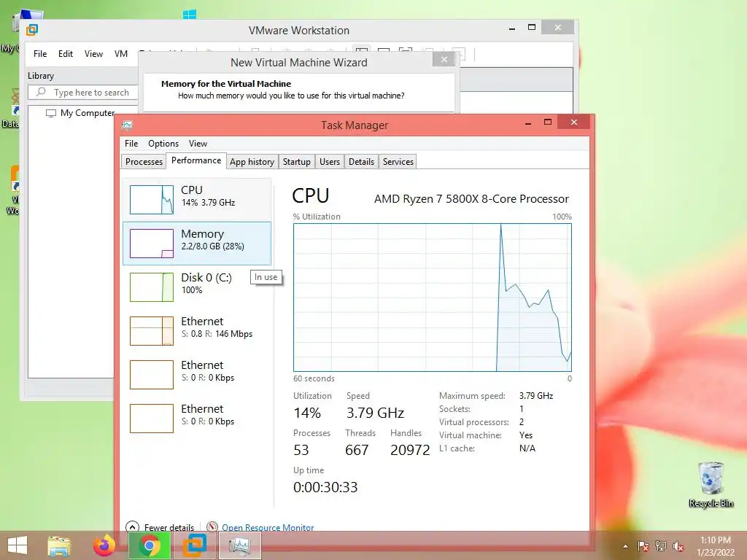Screen dimensions: 747x560
Task: Switch to the Processes tab
Action: click(x=144, y=161)
